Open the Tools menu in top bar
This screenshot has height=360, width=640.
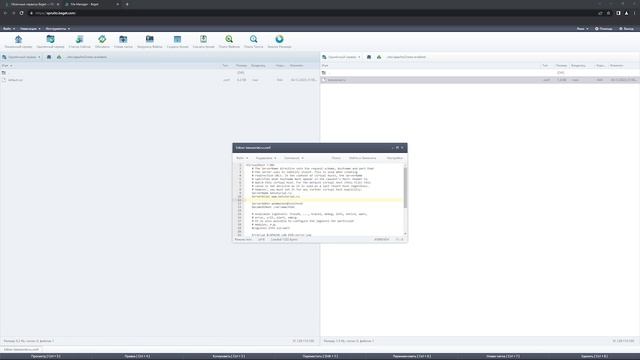pos(58,29)
